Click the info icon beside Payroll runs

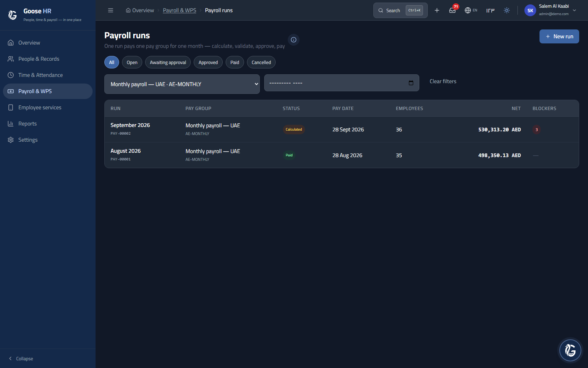click(294, 40)
